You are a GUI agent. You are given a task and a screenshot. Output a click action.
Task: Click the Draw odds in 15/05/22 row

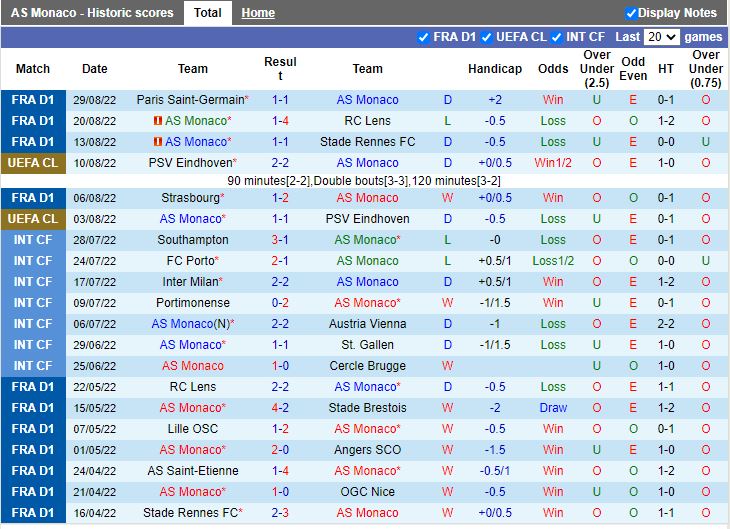tap(553, 407)
